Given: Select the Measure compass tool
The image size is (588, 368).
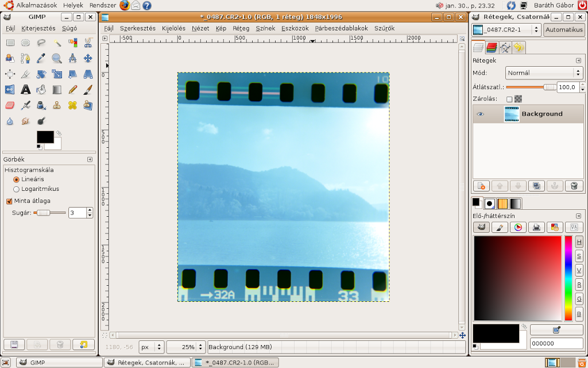Looking at the screenshot, I should (73, 59).
